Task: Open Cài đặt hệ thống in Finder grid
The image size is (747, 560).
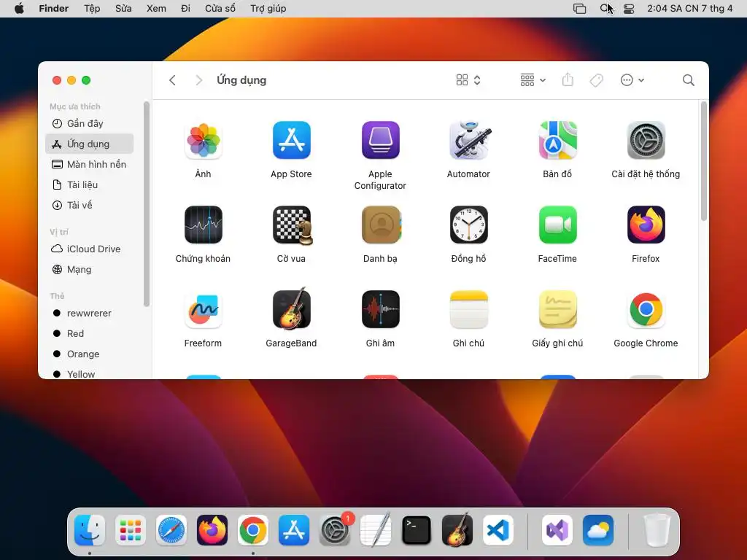Action: (646, 141)
